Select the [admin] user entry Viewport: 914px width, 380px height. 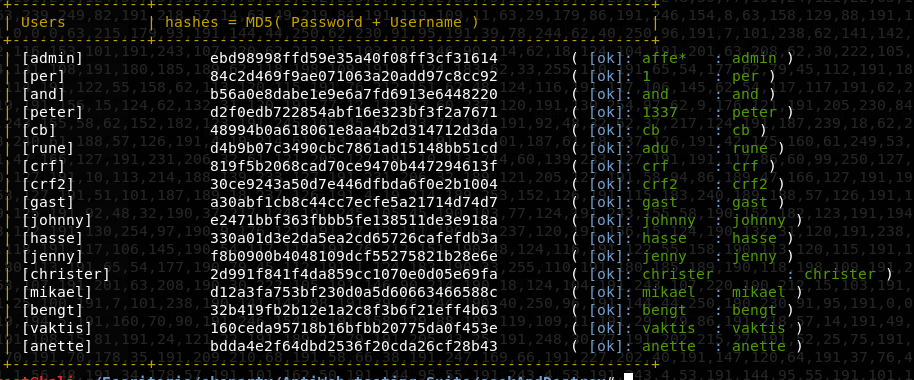pos(53,58)
